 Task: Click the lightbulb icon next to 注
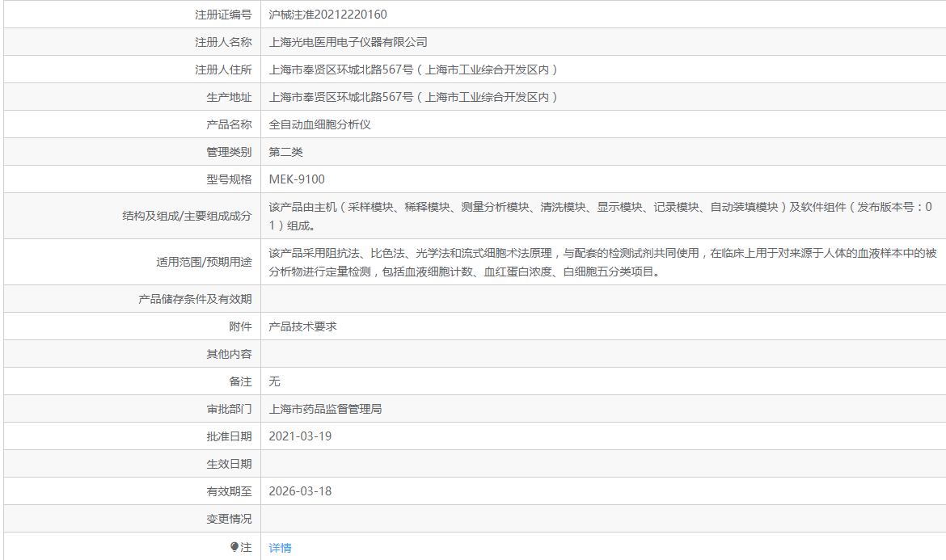coord(234,547)
